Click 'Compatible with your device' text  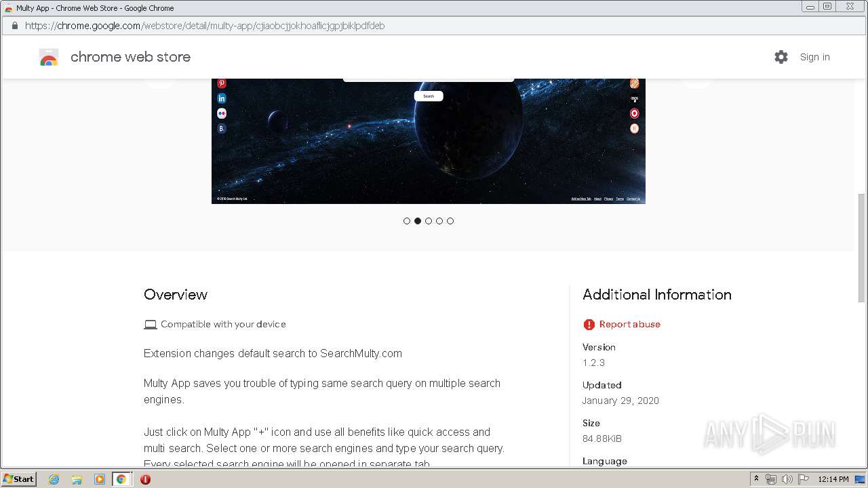[223, 325]
